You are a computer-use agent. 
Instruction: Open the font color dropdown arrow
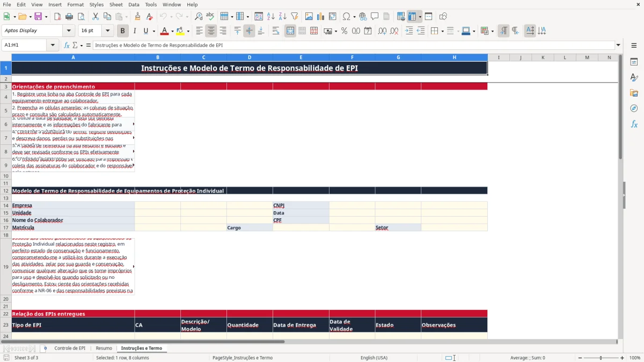pos(172,31)
